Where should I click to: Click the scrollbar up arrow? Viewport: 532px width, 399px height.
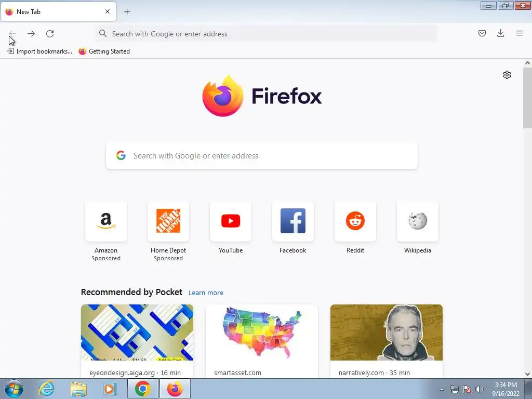tap(527, 63)
